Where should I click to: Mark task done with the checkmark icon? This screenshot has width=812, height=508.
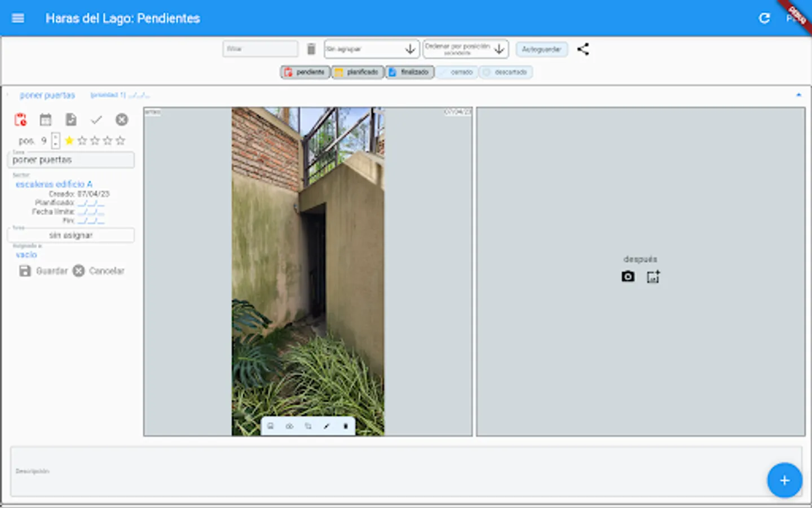tap(96, 120)
